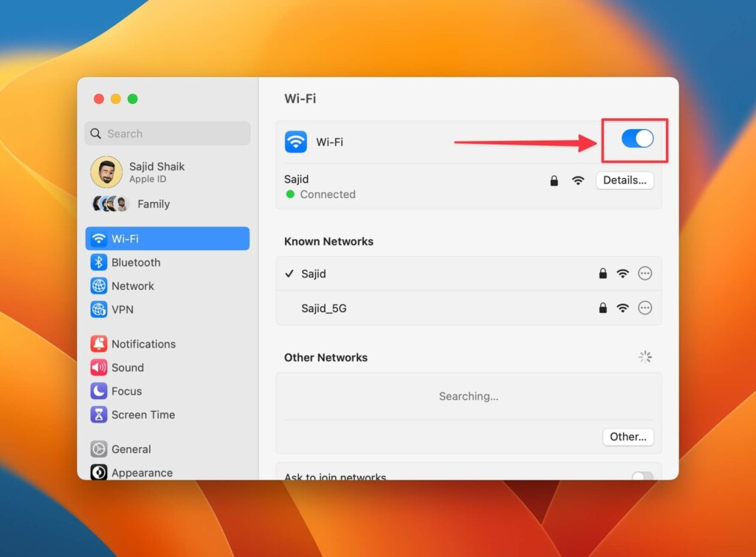Turn off the Wi-Fi toggle switch

[637, 139]
